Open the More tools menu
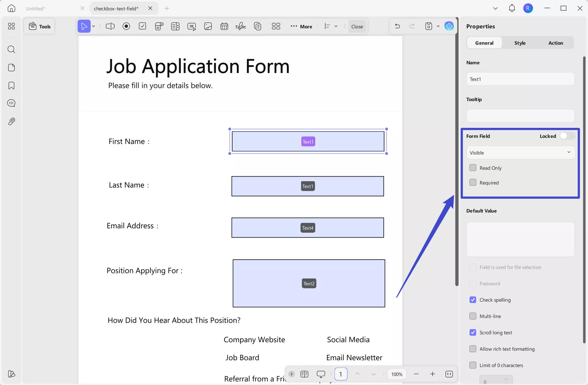588x385 pixels. (x=301, y=26)
